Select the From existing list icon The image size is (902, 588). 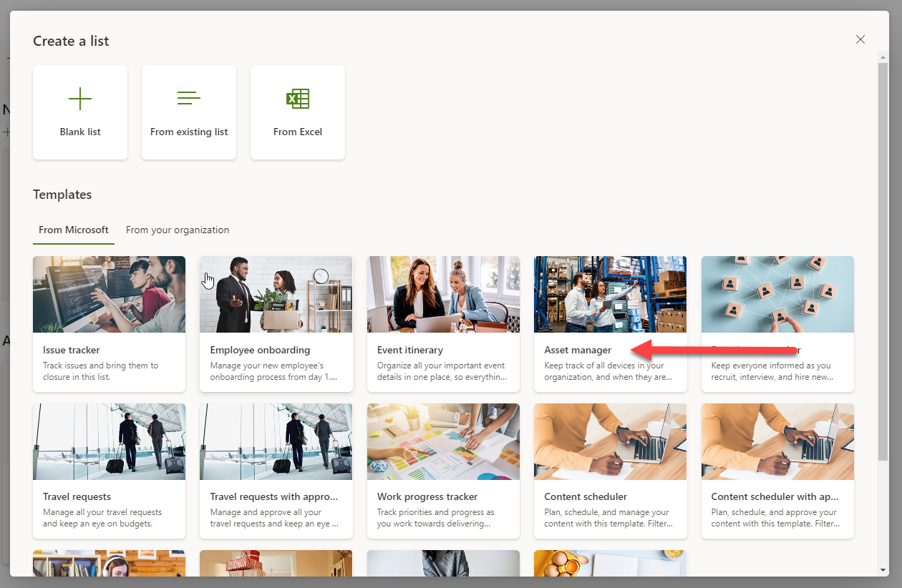click(188, 99)
